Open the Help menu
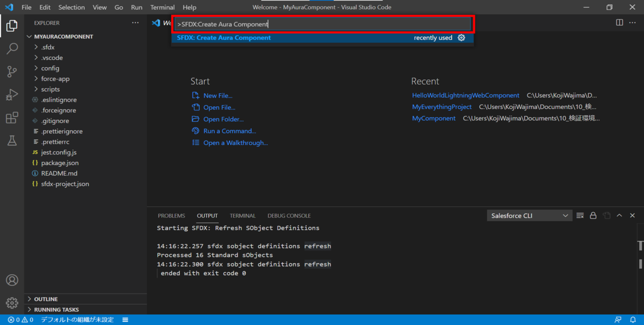 point(189,8)
